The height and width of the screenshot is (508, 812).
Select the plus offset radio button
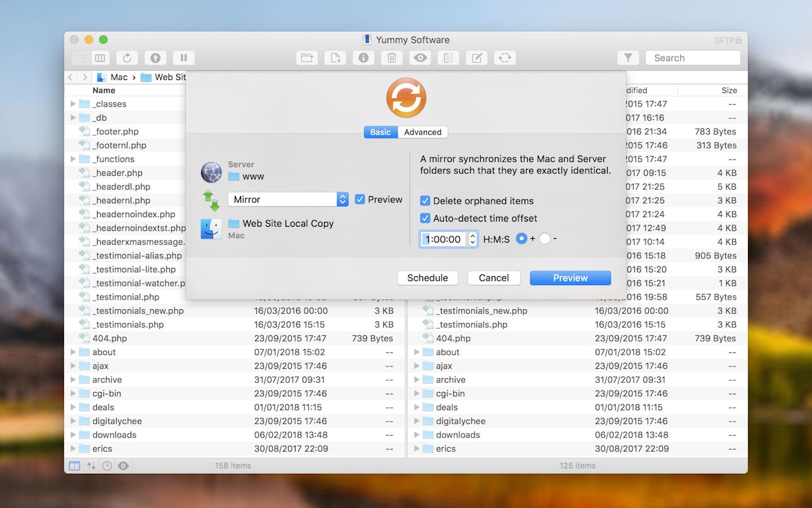click(x=521, y=239)
